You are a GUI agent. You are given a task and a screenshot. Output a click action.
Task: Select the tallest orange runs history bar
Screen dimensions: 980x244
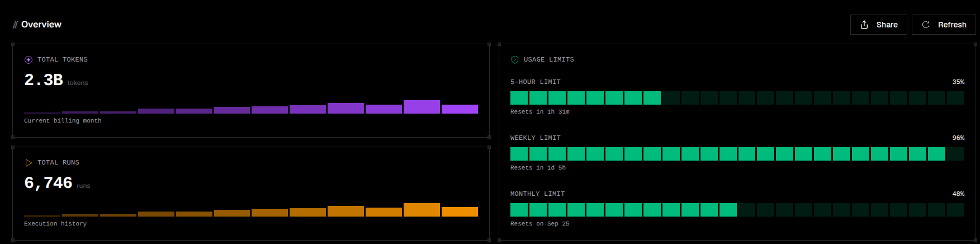(422, 210)
